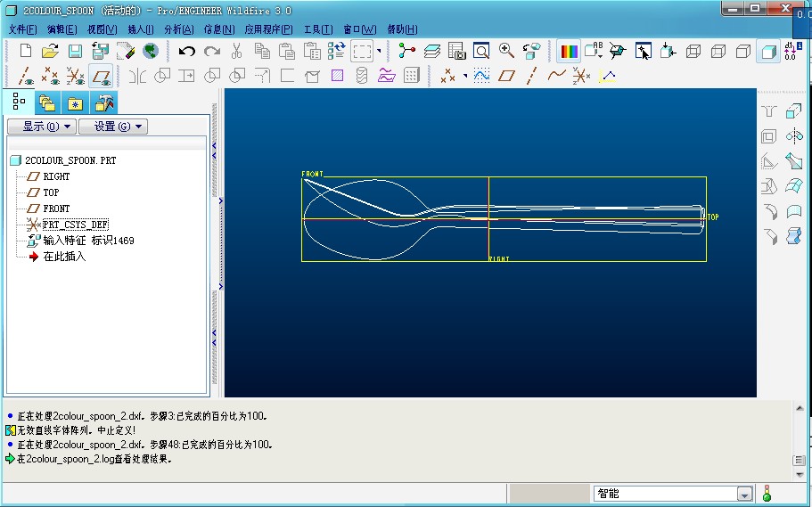The image size is (812, 507).
Task: Save the model with the floppy disk icon
Action: 76,51
